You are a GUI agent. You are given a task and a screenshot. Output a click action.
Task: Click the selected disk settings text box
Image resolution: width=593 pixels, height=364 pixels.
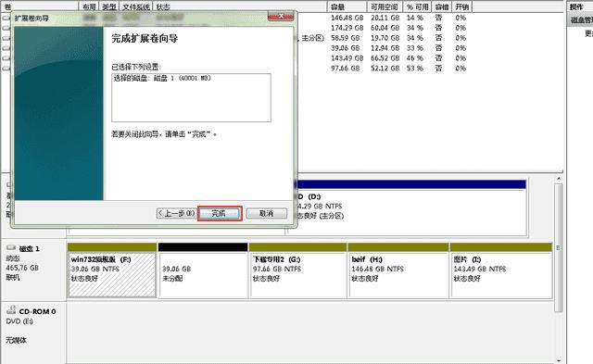point(191,98)
